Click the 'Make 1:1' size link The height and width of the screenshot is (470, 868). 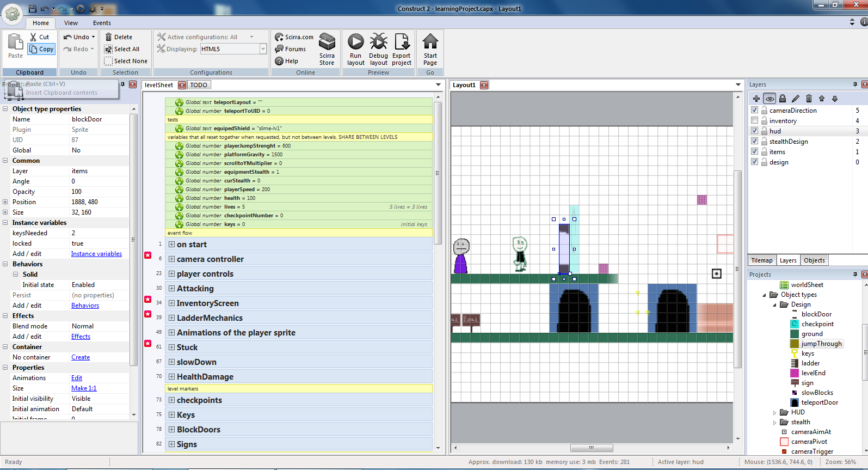point(84,388)
